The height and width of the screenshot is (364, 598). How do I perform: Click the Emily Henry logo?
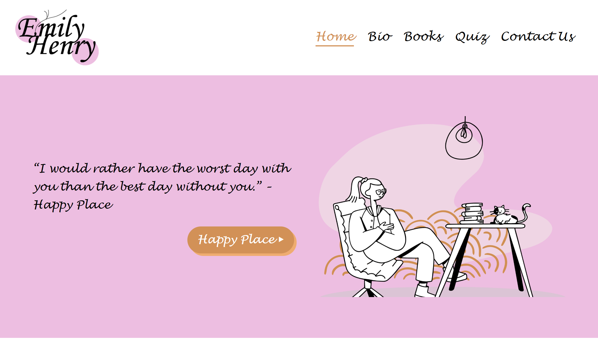coord(57,37)
